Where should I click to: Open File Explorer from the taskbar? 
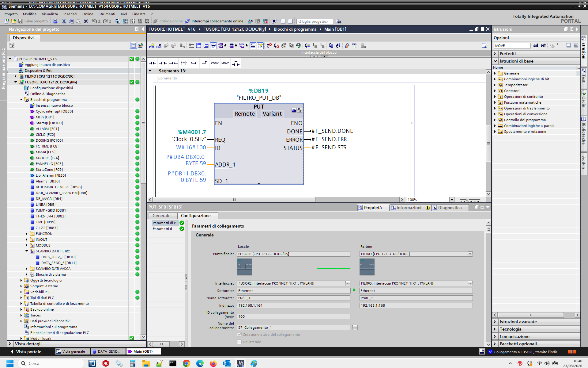(146, 363)
